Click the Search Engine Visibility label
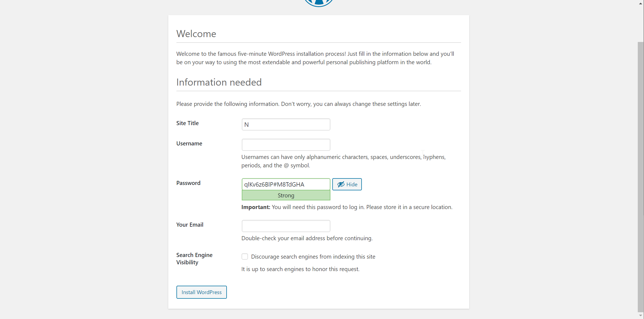 (x=194, y=259)
